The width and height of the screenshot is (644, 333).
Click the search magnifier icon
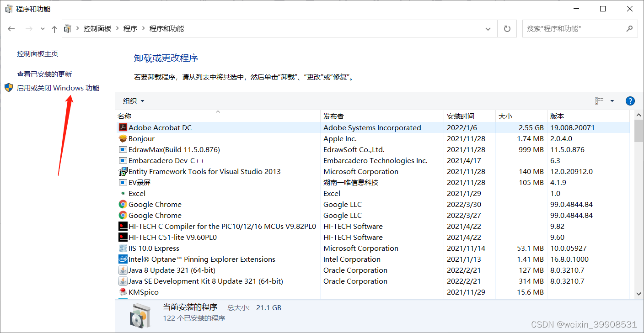coord(629,28)
